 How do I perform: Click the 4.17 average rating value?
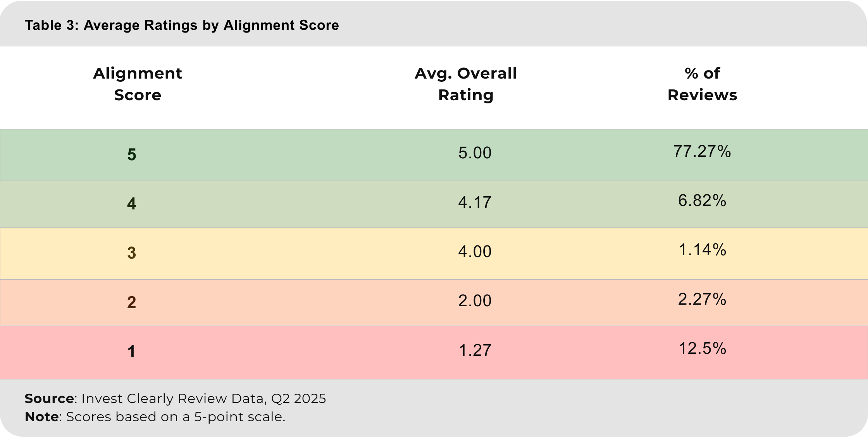pos(475,202)
